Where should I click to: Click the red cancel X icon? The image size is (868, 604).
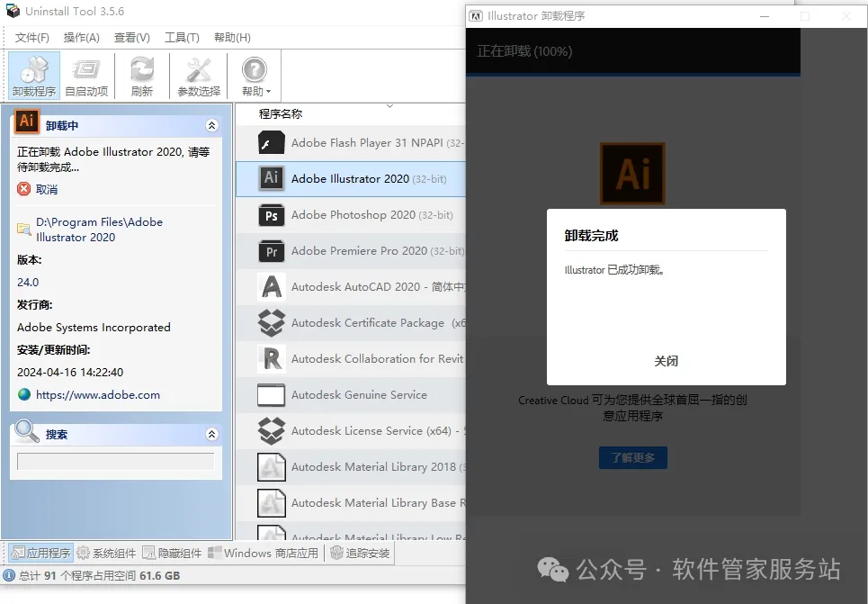click(23, 190)
